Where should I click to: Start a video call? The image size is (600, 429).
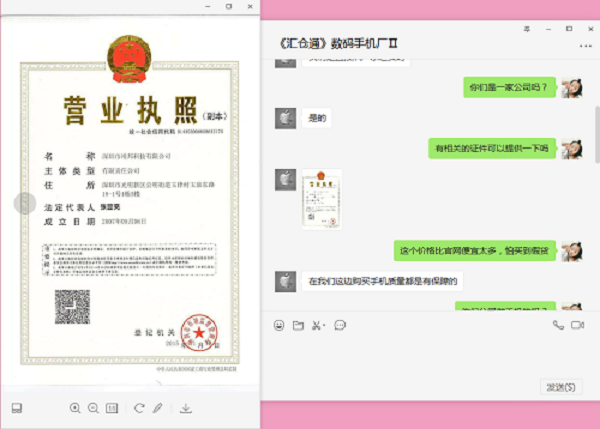coord(577,325)
